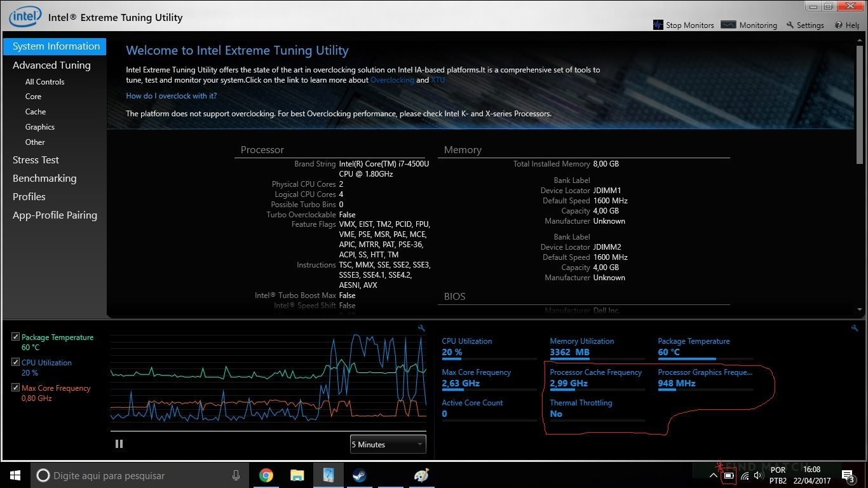Open the Benchmarking section
Screen dimensions: 868x488
tap(44, 179)
